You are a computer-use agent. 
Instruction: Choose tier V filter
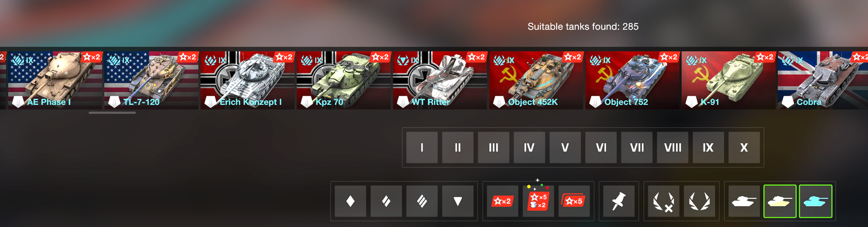point(565,148)
